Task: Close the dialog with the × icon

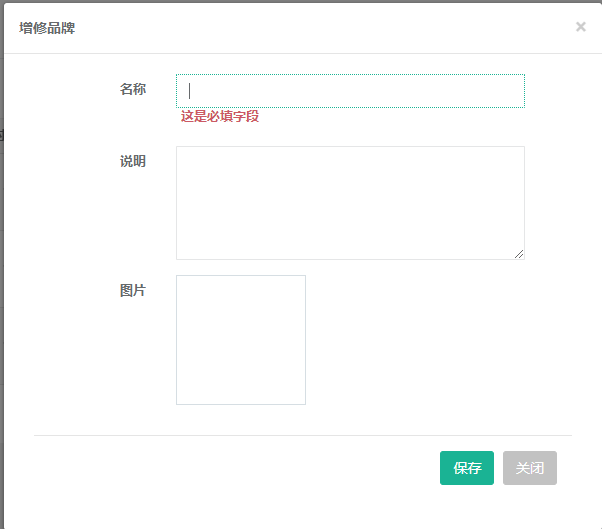Action: point(580,27)
